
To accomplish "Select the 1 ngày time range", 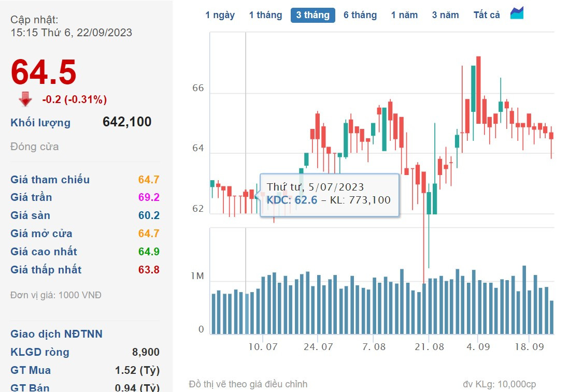I will pos(220,15).
